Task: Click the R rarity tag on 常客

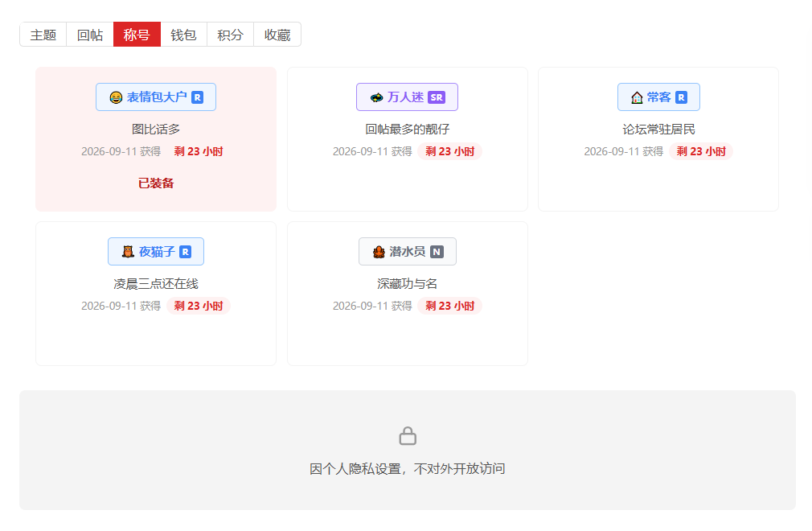Action: (x=682, y=97)
